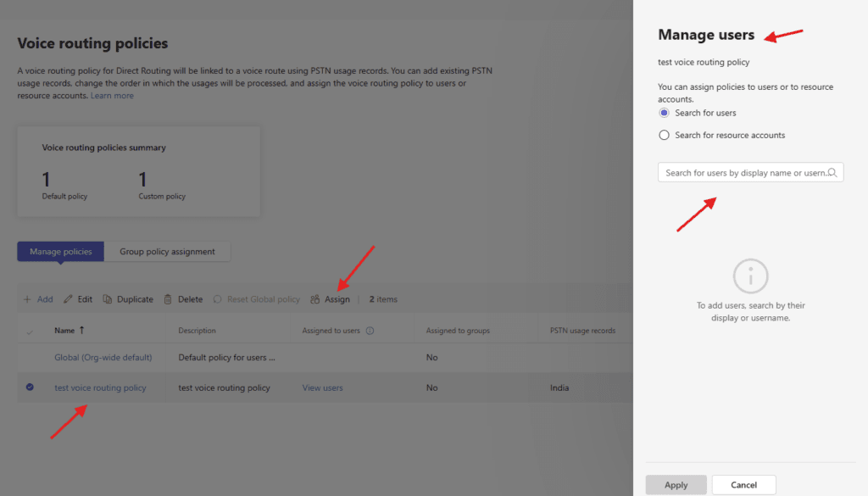The height and width of the screenshot is (496, 868).
Task: Uncheck the test voice routing policy row
Action: coord(31,387)
